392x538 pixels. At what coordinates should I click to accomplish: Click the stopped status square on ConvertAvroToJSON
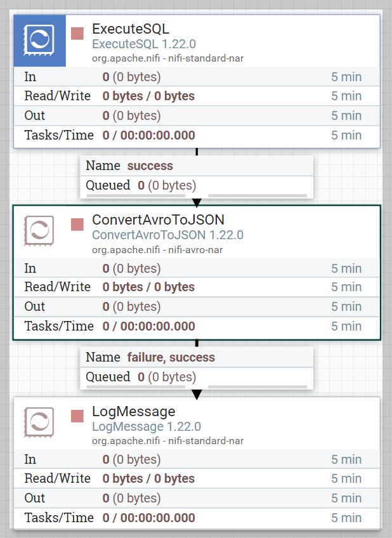coord(77,225)
